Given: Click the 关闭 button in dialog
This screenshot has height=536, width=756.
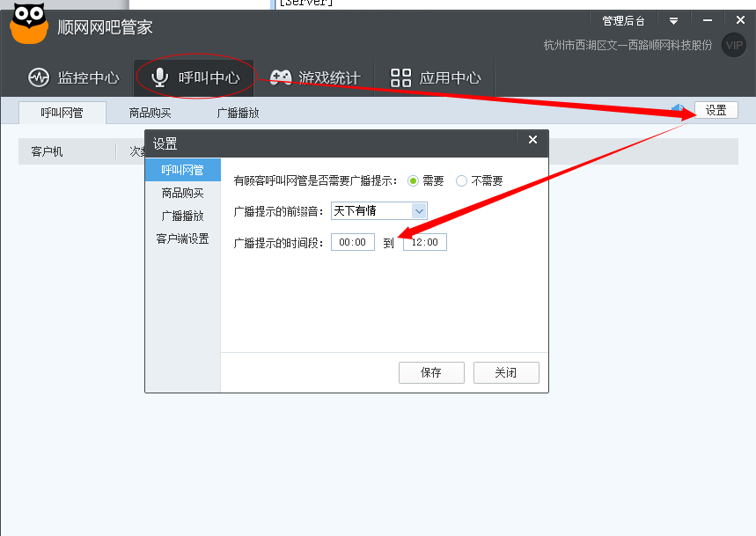Looking at the screenshot, I should [505, 372].
